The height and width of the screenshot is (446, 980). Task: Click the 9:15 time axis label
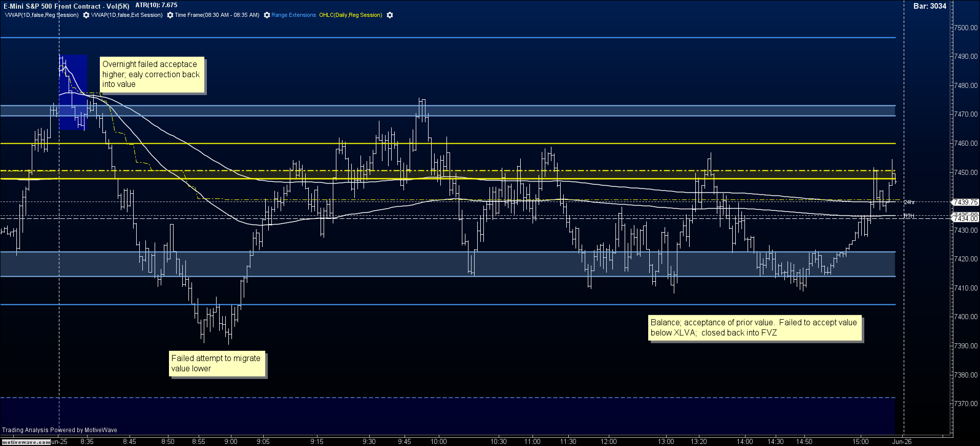317,441
